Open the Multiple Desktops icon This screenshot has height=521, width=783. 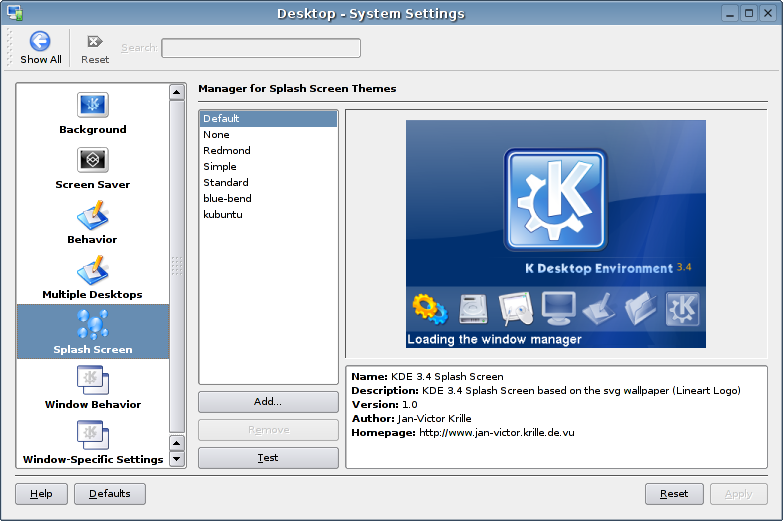point(93,270)
